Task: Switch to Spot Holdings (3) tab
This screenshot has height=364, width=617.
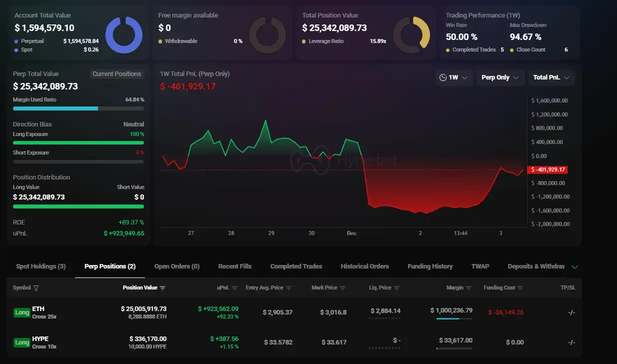Action: (41, 266)
